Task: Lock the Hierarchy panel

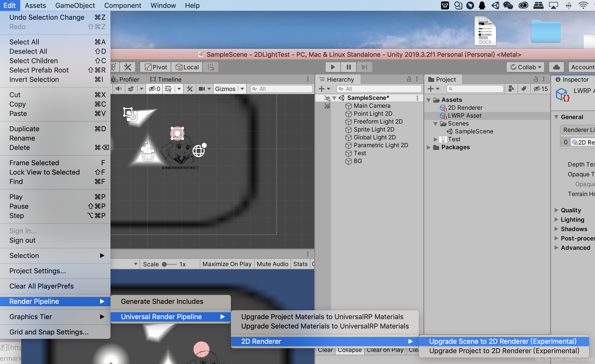Action: (409, 79)
